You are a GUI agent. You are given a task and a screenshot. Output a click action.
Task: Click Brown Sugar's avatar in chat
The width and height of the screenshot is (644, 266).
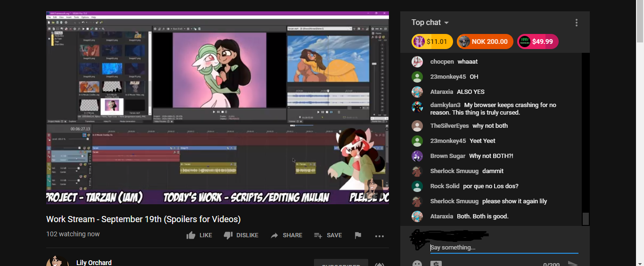(x=417, y=156)
